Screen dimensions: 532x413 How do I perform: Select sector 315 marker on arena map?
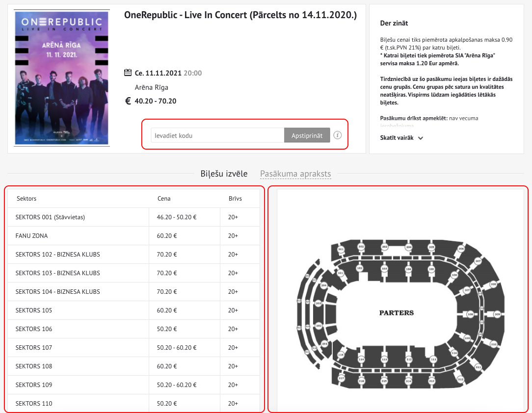pyautogui.click(x=384, y=381)
